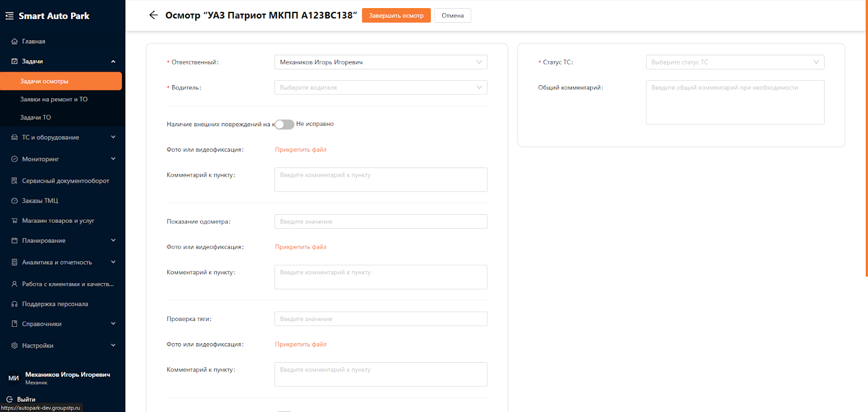868x412 pixels.
Task: Click the Показание одометра input field
Action: coord(380,221)
